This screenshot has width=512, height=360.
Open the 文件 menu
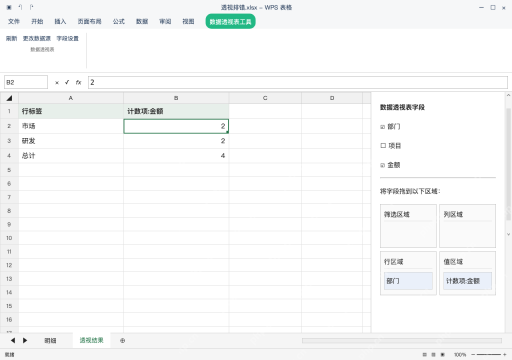(x=14, y=21)
